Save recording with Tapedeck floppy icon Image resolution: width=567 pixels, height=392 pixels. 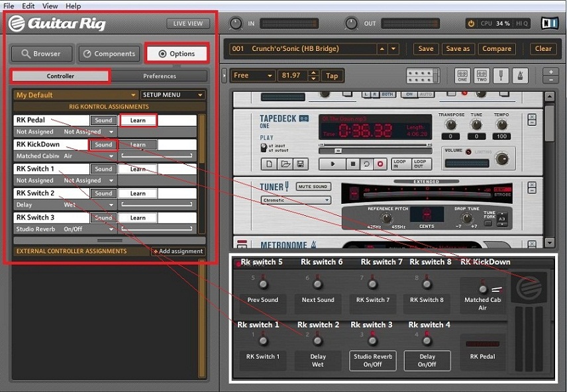[300, 164]
